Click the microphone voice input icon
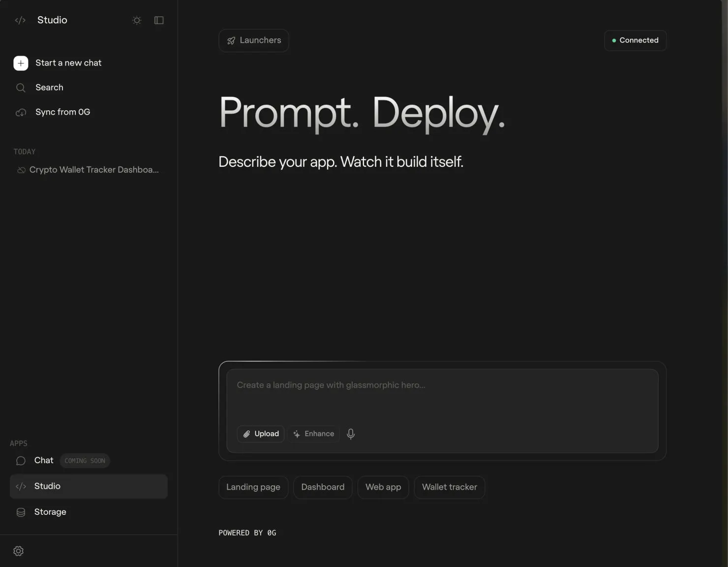 click(x=351, y=434)
